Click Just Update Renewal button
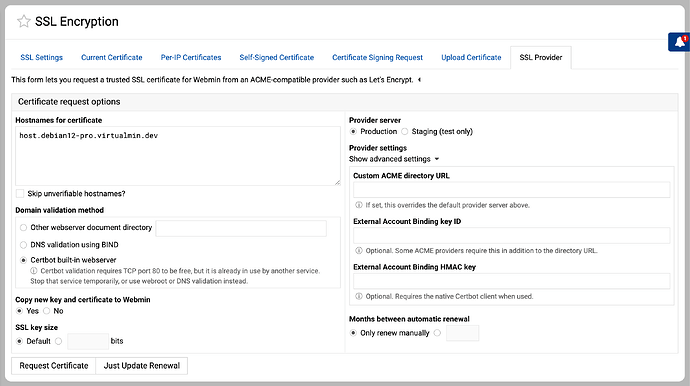This screenshot has width=690, height=386. point(142,366)
